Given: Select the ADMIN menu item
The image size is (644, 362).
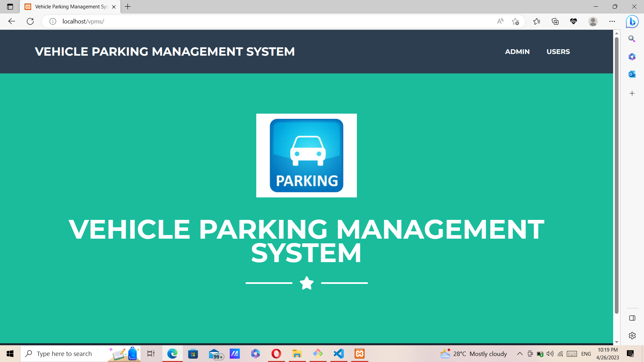Looking at the screenshot, I should coord(517,52).
